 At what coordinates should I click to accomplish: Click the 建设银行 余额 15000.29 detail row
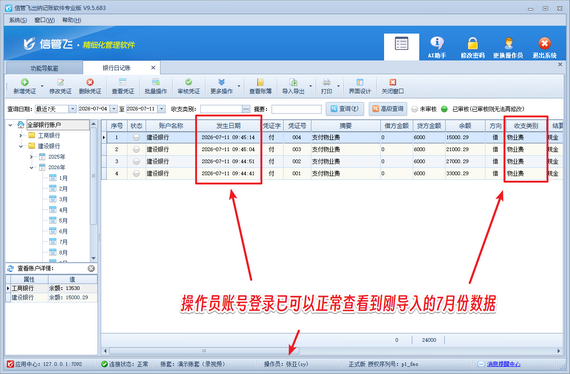point(52,297)
